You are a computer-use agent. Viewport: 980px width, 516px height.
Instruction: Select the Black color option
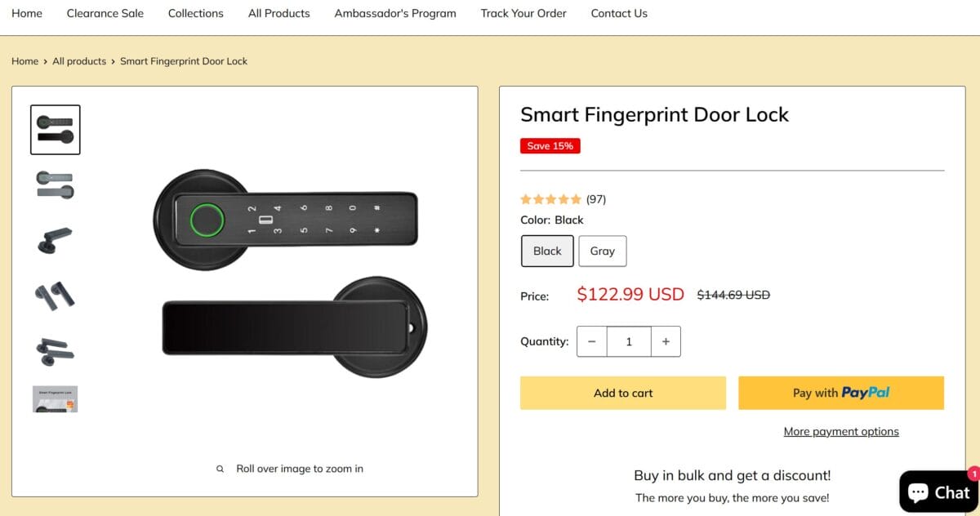click(546, 251)
